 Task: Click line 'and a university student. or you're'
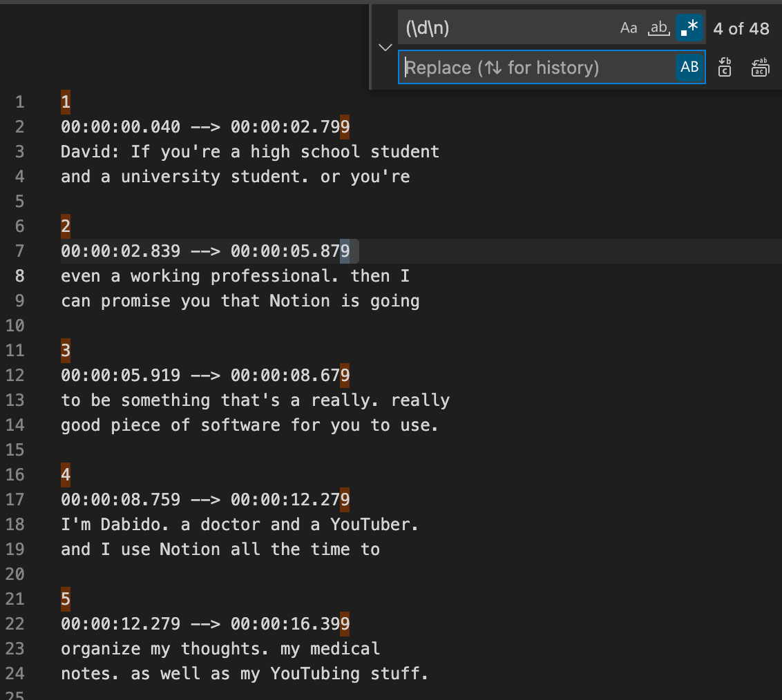[x=236, y=177]
